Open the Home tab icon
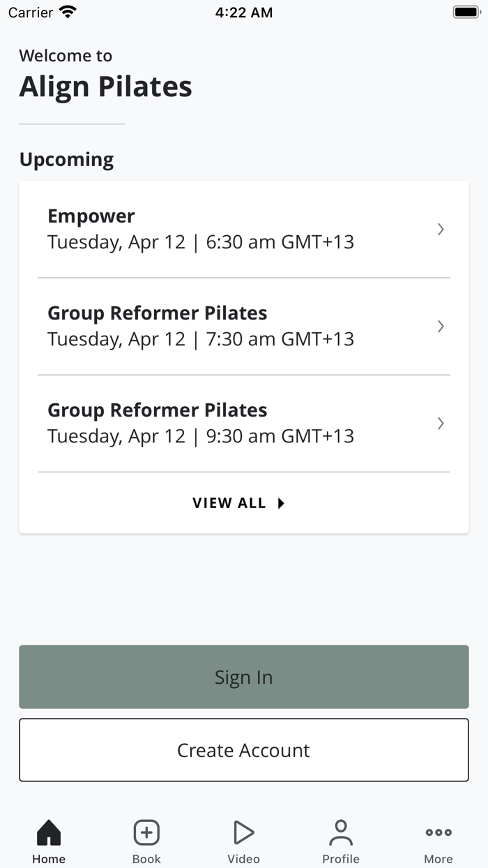This screenshot has height=868, width=488. point(48,832)
